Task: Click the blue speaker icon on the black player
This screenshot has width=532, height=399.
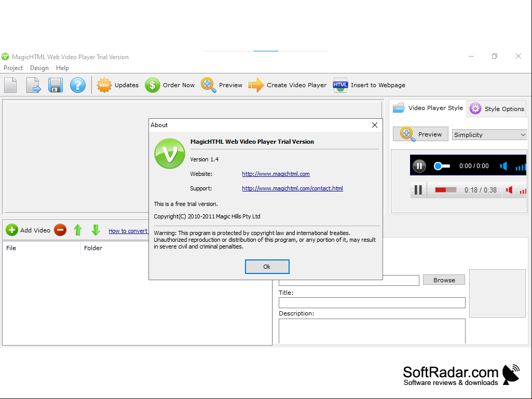Action: click(503, 166)
